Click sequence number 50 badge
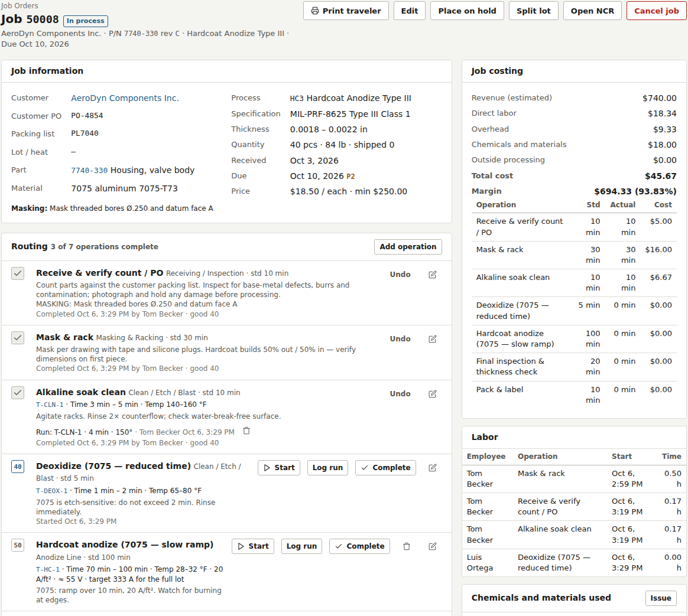 click(18, 545)
